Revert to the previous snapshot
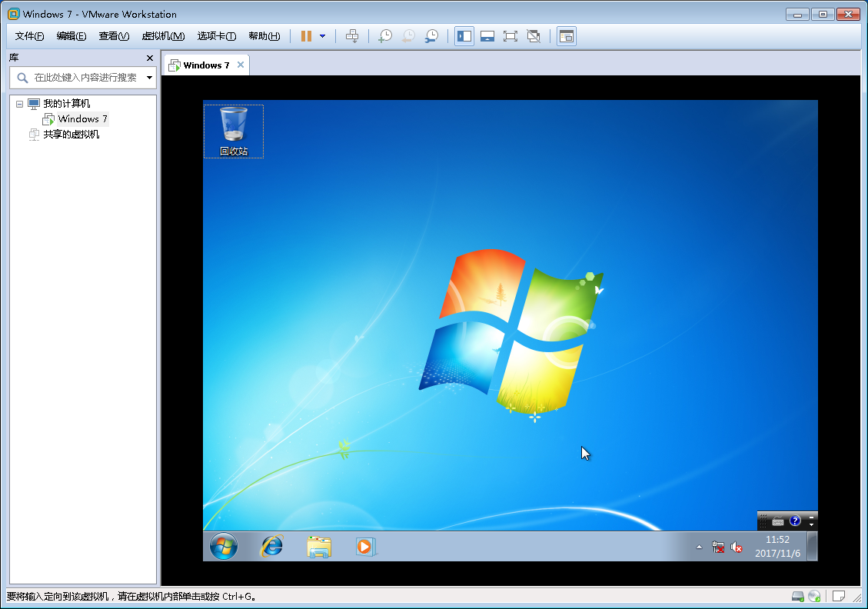868x609 pixels. point(408,36)
